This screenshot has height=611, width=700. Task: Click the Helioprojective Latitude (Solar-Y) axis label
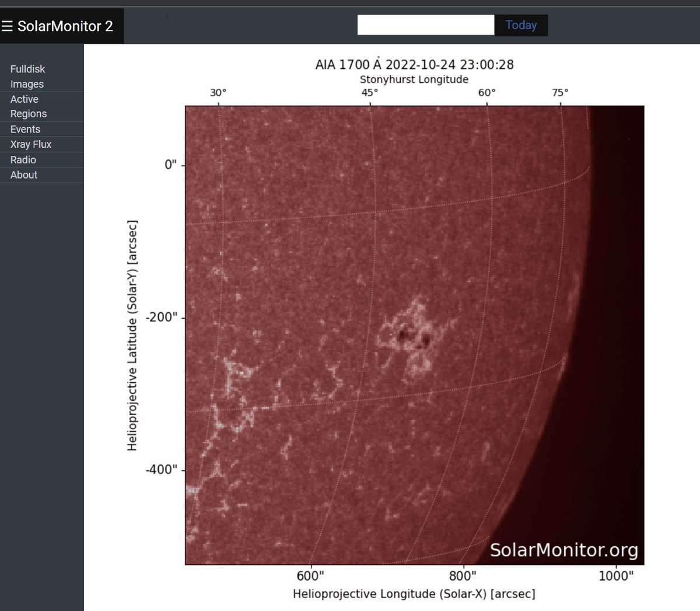132,336
